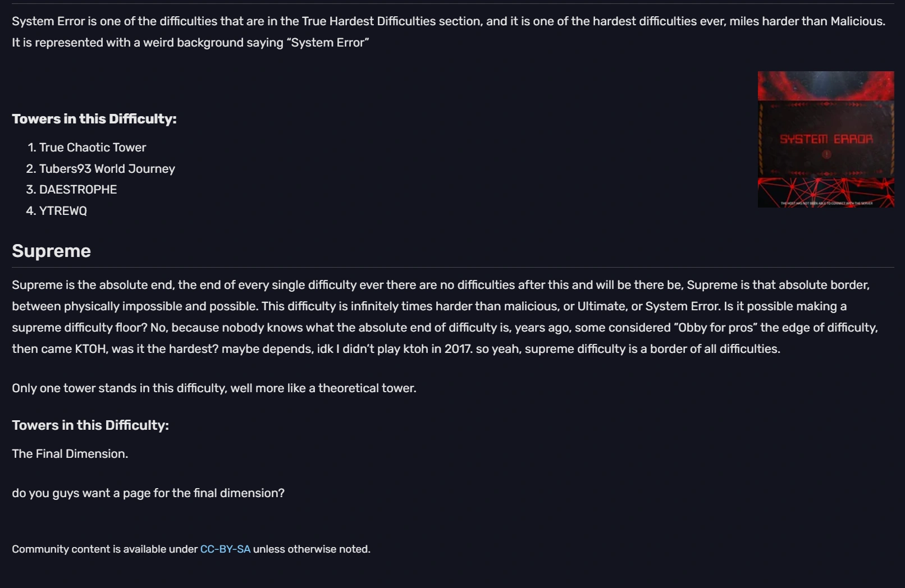
Task: Click the Towers in this Difficulty heading above True Chaotic Tower
Action: (94, 119)
